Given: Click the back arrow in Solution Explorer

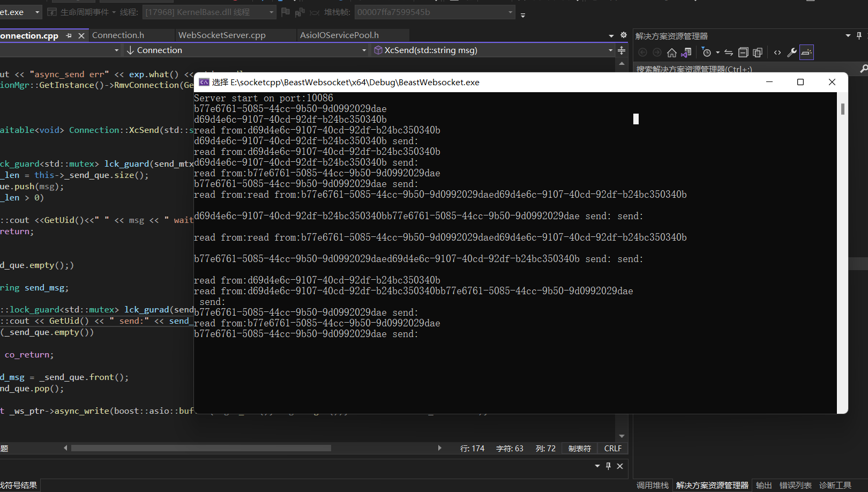Looking at the screenshot, I should point(642,53).
